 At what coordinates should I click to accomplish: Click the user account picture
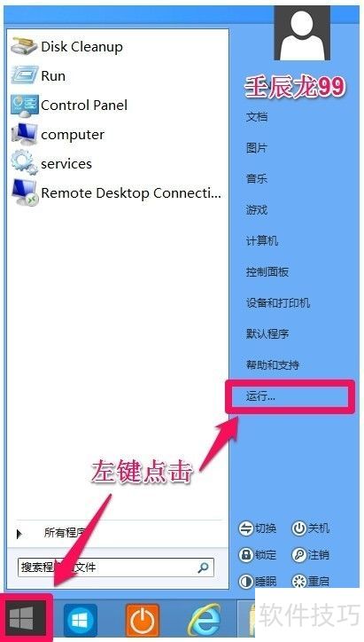(x=302, y=32)
